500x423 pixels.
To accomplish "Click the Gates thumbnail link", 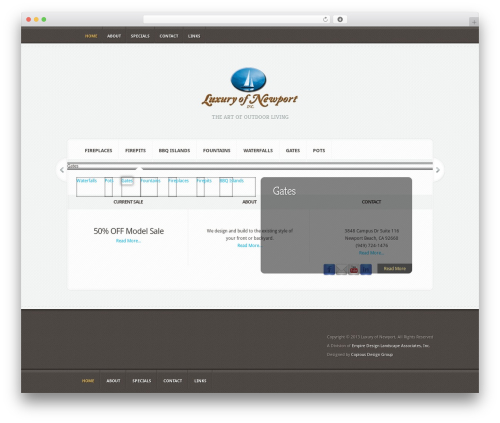I will (127, 180).
